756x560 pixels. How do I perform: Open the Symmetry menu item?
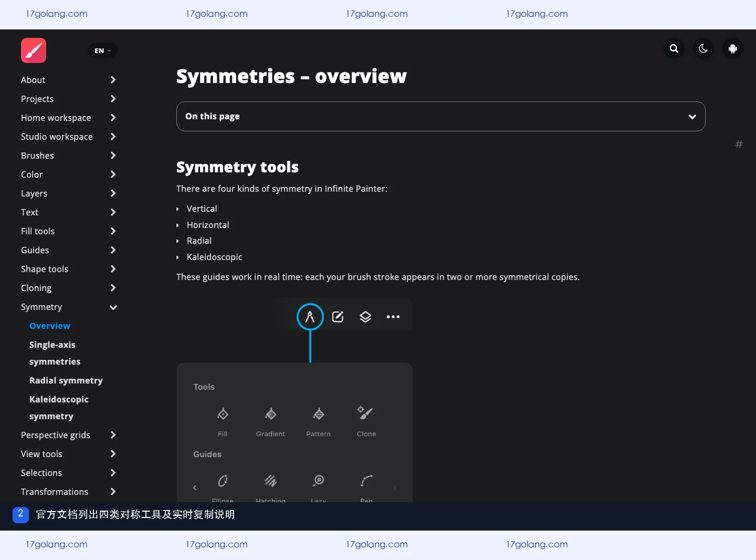coord(41,307)
